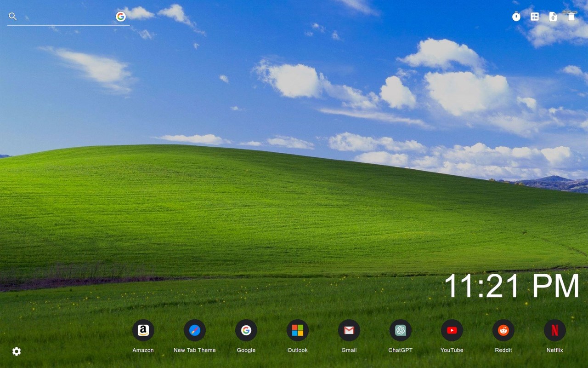Image resolution: width=588 pixels, height=368 pixels.
Task: Open the Google shortcut in bottom dock
Action: 246,330
